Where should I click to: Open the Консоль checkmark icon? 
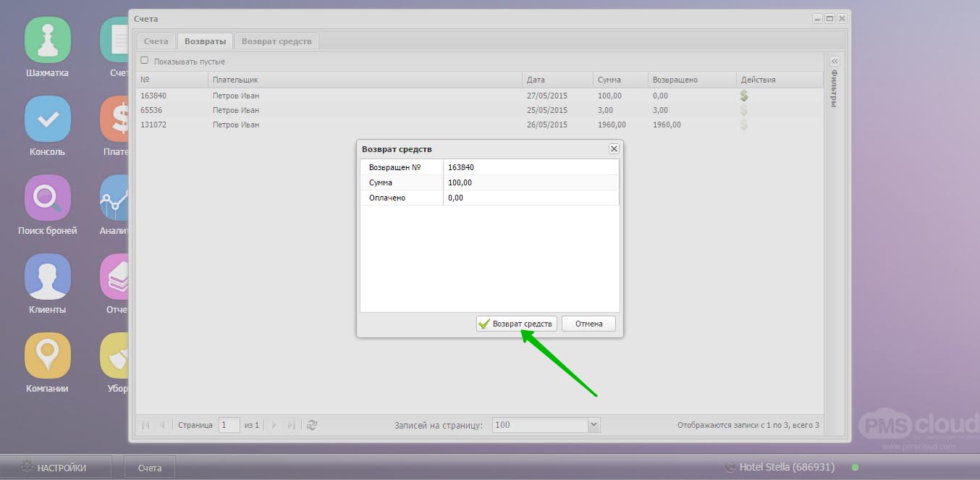click(48, 119)
